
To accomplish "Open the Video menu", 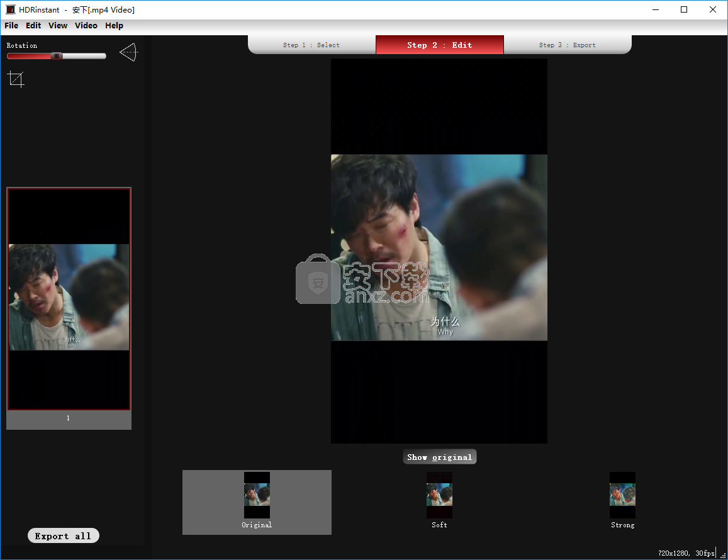I will click(x=86, y=26).
